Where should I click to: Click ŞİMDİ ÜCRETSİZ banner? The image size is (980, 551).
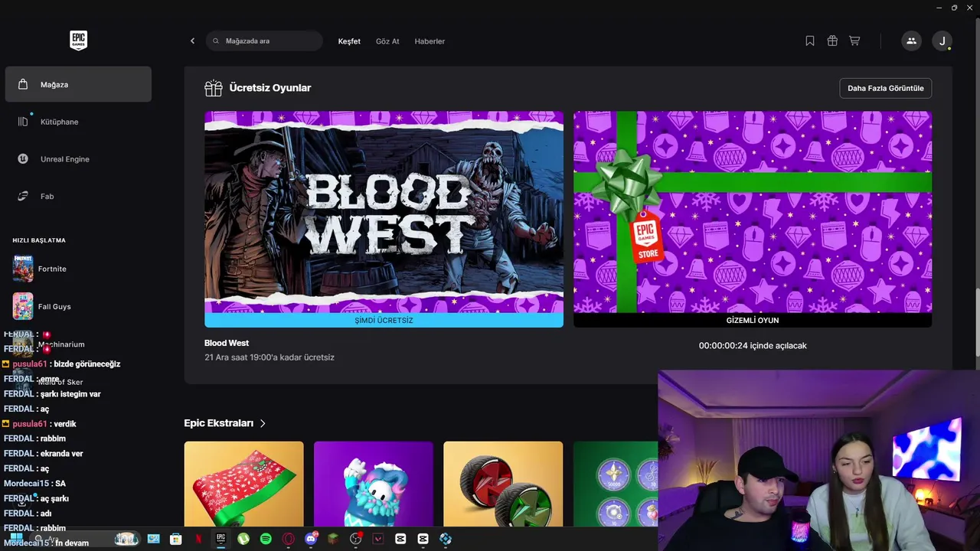[384, 321]
